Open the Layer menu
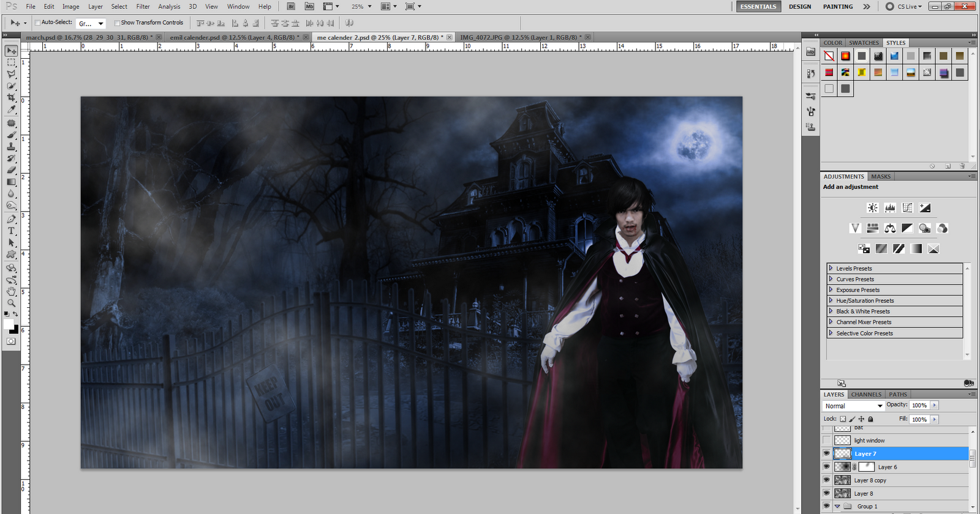This screenshot has width=980, height=514. [x=95, y=6]
